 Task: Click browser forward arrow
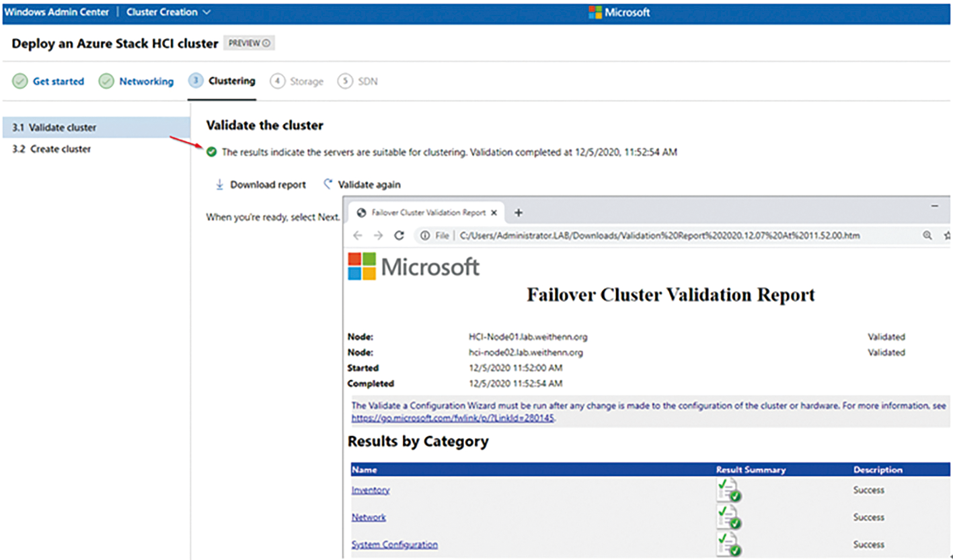click(x=379, y=235)
